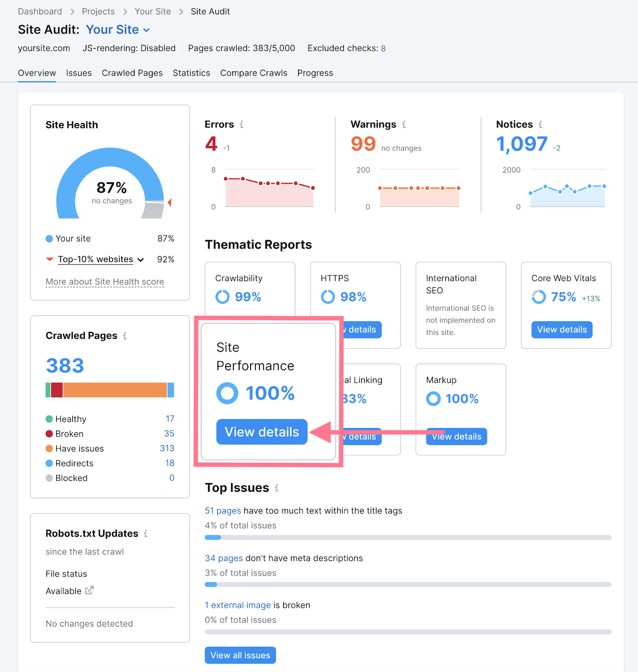Click the meta descriptions issue progress bar

coord(408,585)
